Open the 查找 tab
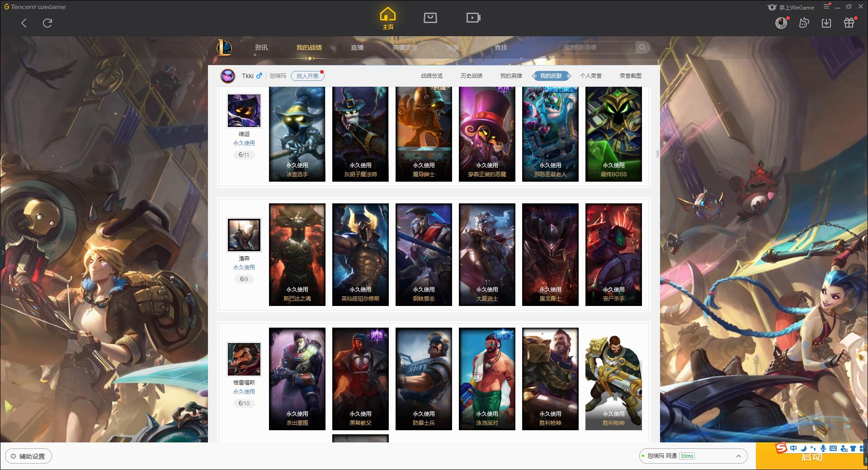This screenshot has height=470, width=868. (x=500, y=47)
